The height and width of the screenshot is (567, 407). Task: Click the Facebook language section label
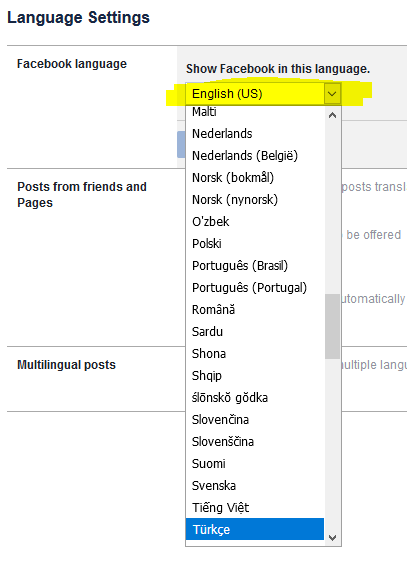(72, 64)
